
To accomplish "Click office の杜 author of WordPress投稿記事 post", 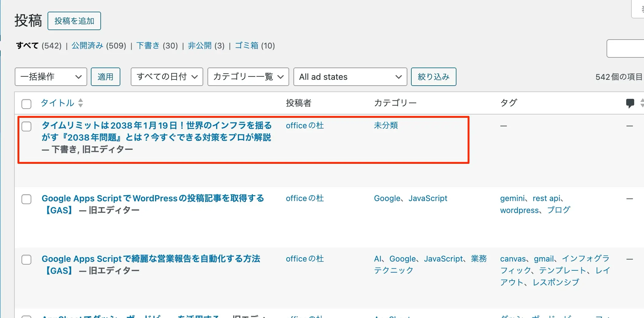I will coord(305,198).
